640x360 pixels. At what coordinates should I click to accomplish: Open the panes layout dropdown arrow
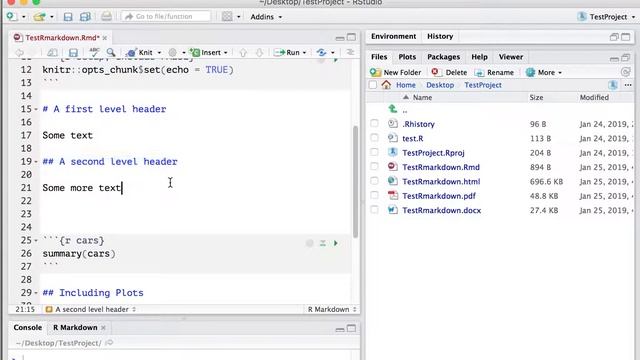pos(239,17)
